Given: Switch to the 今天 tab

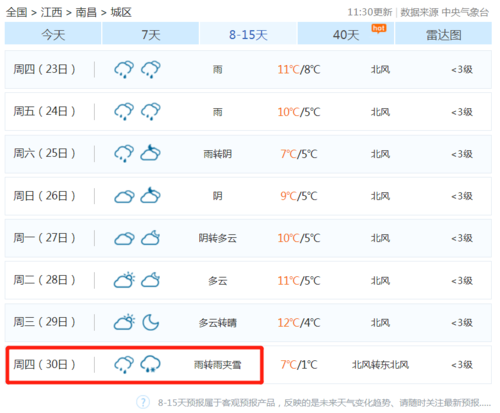Looking at the screenshot, I should pyautogui.click(x=53, y=33).
